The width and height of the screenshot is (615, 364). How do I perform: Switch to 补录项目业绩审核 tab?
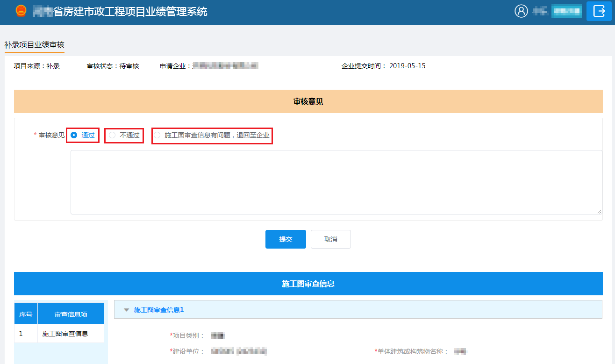click(x=34, y=45)
